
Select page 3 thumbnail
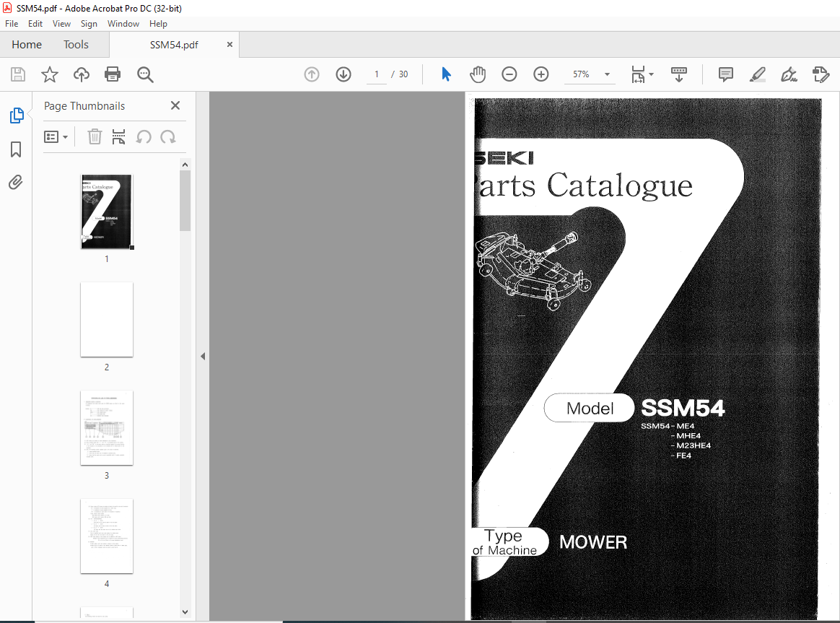[x=107, y=427]
